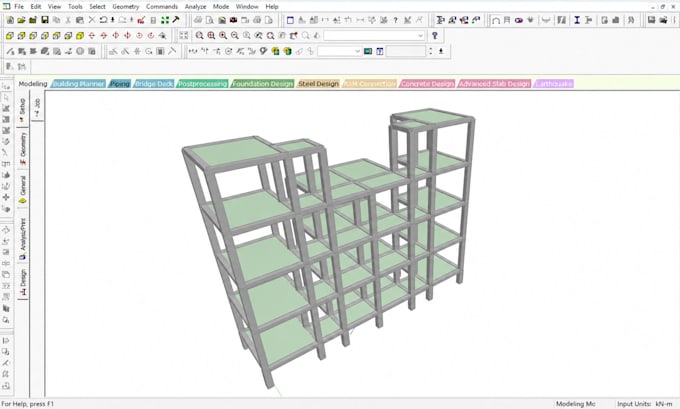
Task: Click the arch-shaped icon in top right toolbar
Action: (x=496, y=20)
